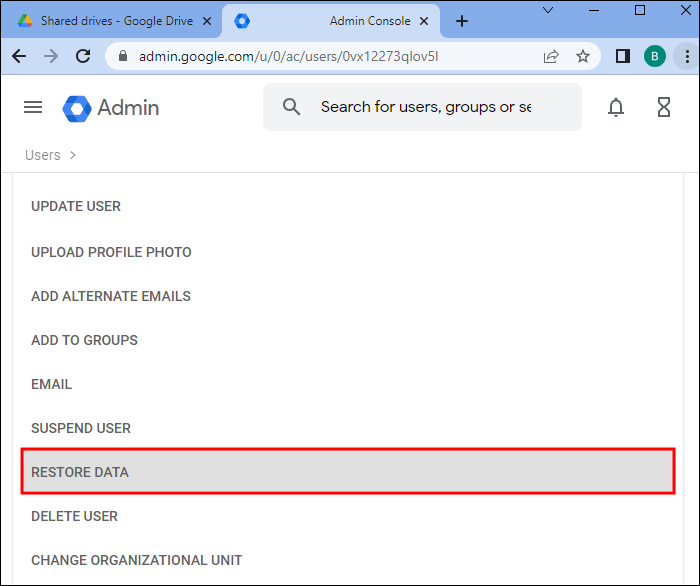
Task: Choose Suspend User from the list
Action: [81, 428]
